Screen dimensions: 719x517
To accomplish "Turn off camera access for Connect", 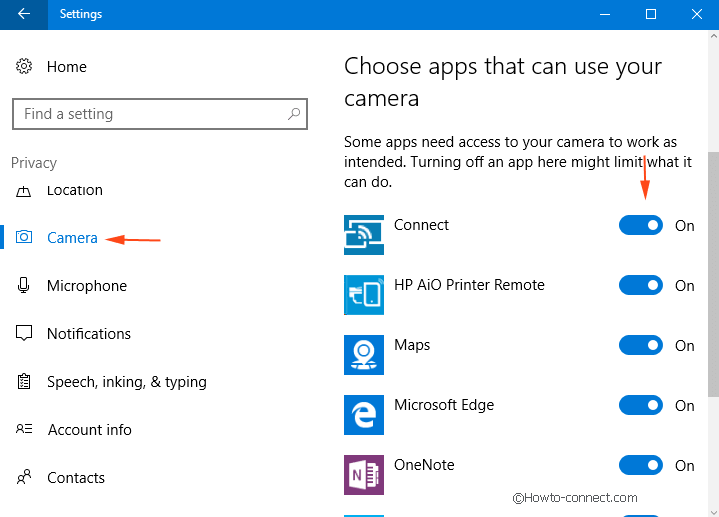I will 641,225.
